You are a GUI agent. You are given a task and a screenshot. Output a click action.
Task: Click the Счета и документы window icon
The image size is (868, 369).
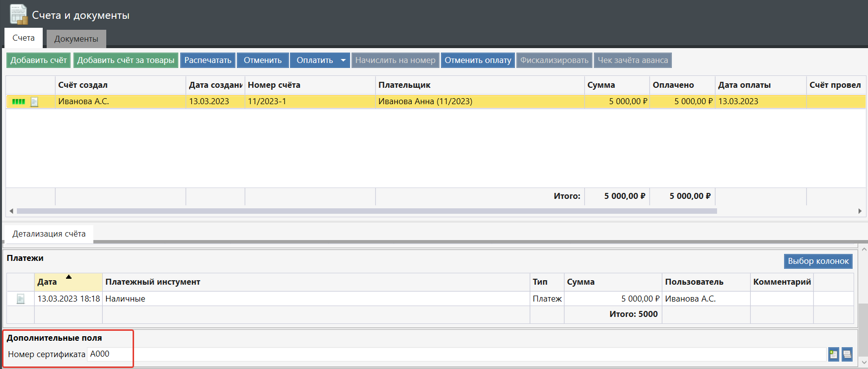pos(19,14)
